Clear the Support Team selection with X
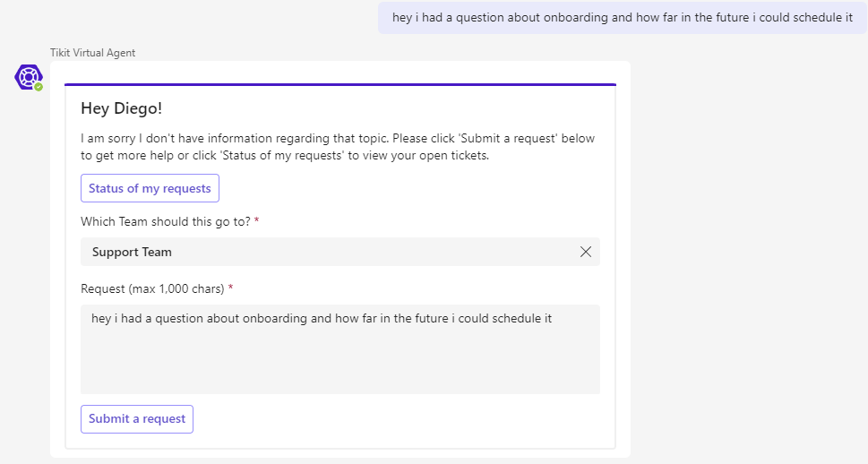Viewport: 868px width, 464px height. (x=586, y=252)
